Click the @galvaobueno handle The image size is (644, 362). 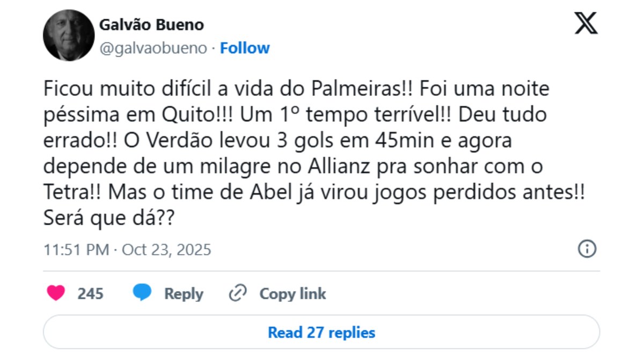[x=153, y=48]
